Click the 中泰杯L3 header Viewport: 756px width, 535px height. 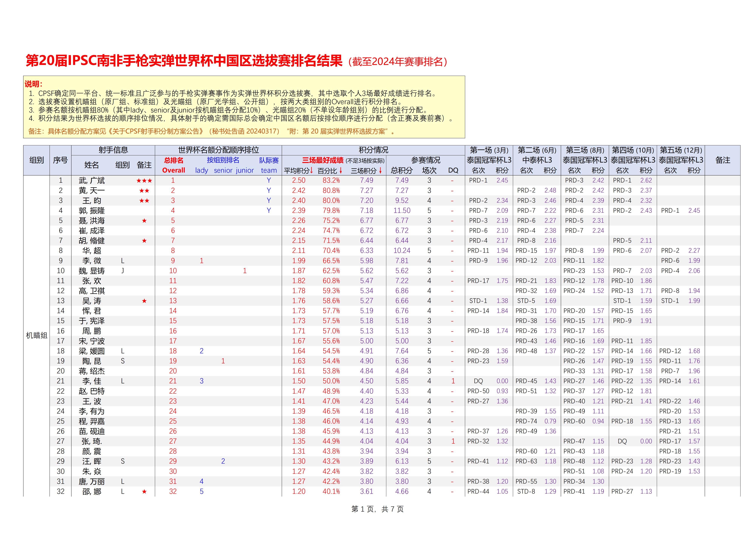(537, 160)
